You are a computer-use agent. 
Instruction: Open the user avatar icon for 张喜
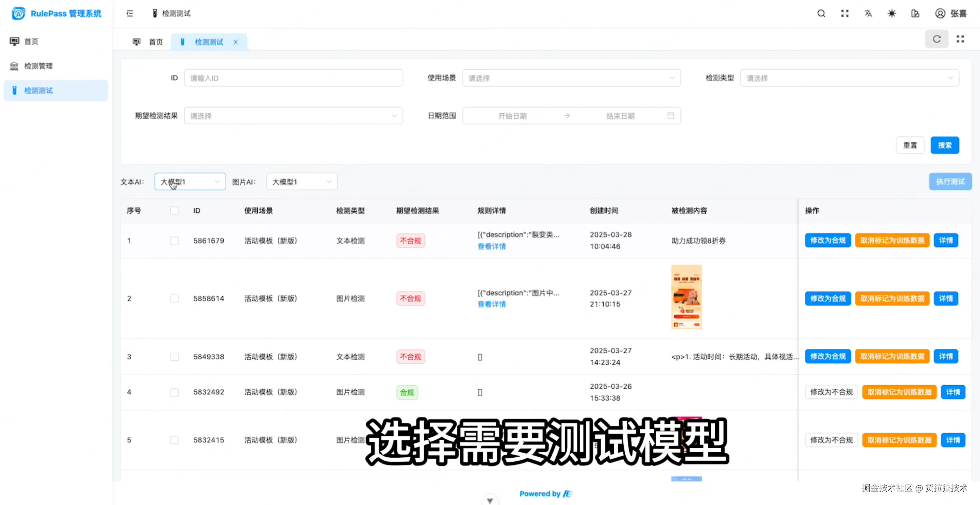(x=940, y=14)
